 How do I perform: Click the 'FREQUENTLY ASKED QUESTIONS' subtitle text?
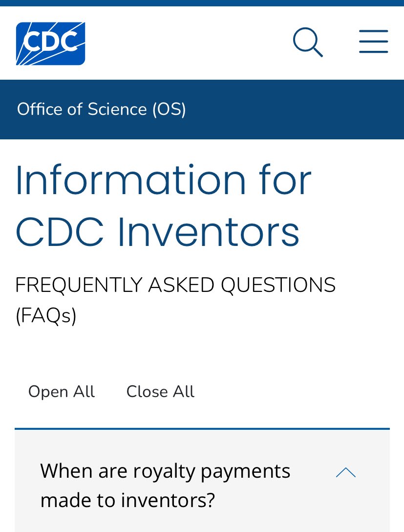[175, 285]
